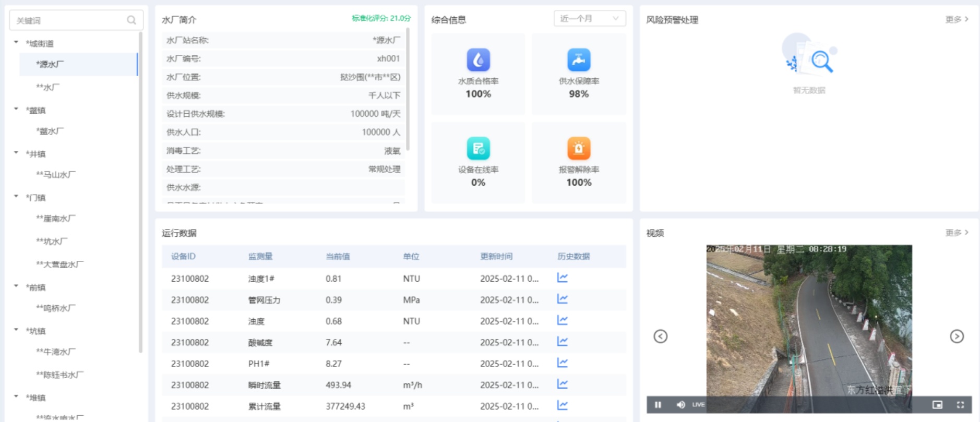Click the device online rate icon
Image resolution: width=980 pixels, height=422 pixels.
pos(478,148)
